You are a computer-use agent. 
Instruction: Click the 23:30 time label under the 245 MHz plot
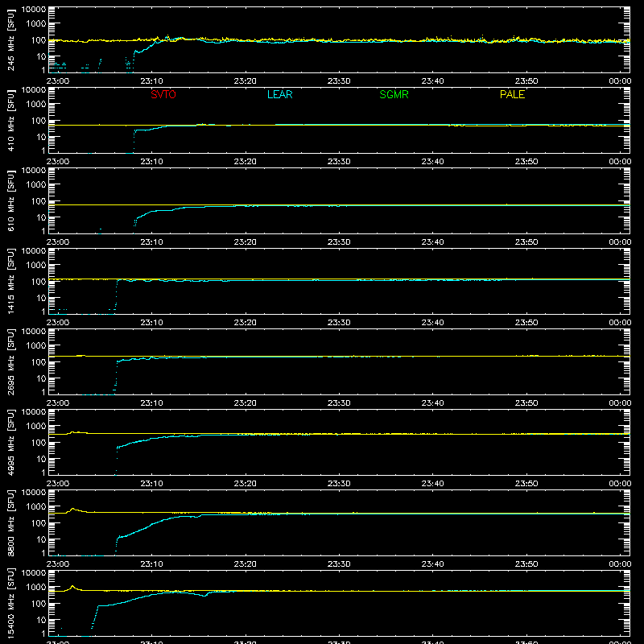pyautogui.click(x=339, y=81)
